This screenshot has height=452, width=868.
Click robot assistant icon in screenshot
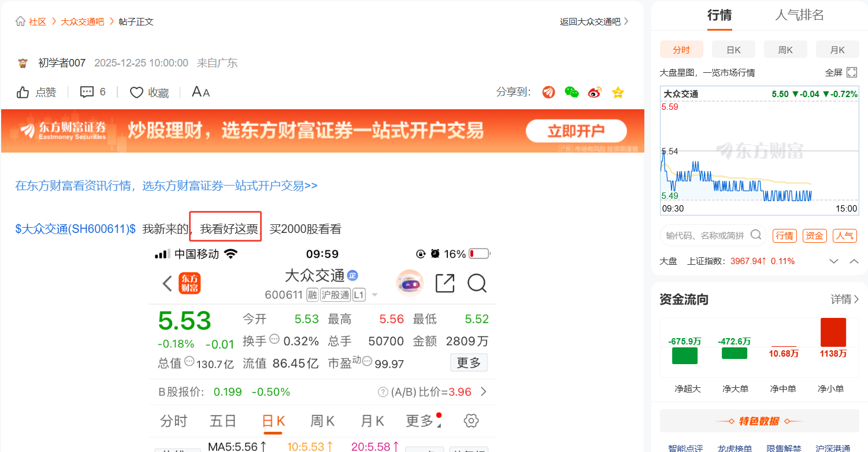click(410, 283)
